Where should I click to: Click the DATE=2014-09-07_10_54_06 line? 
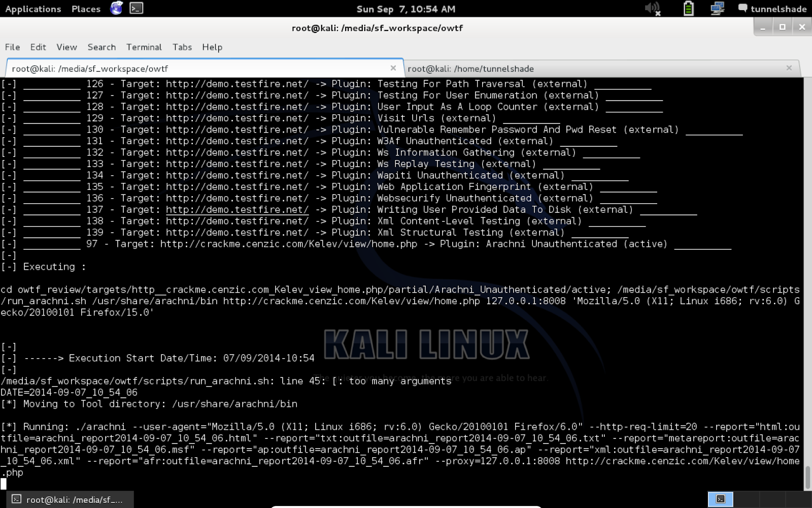click(69, 392)
